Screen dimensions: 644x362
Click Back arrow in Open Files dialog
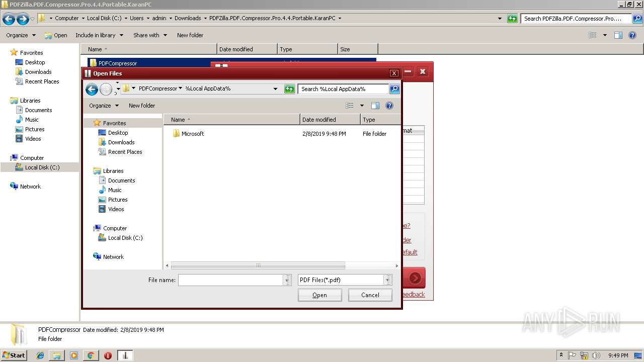click(x=92, y=89)
